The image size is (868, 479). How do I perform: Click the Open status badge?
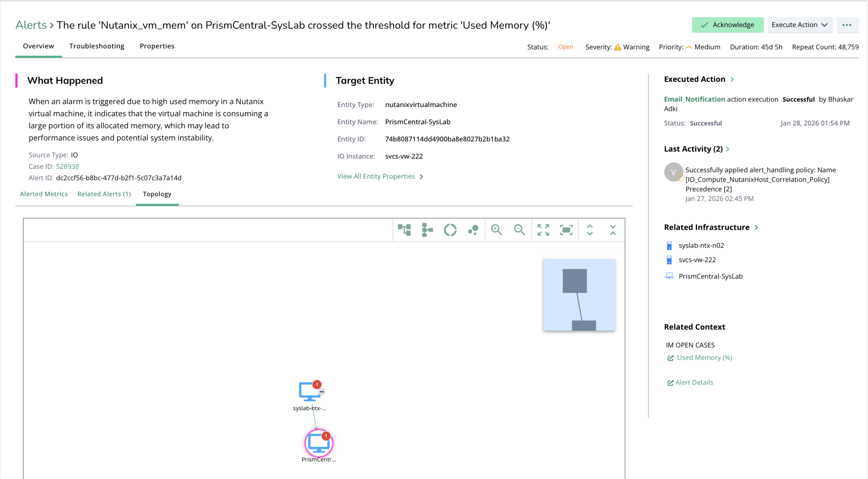565,47
